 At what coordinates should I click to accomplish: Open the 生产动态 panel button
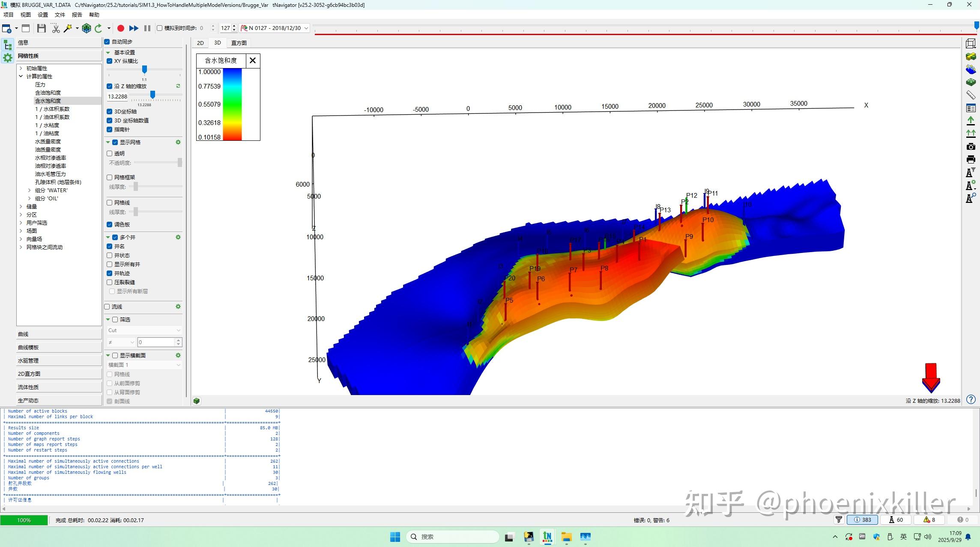pyautogui.click(x=59, y=400)
